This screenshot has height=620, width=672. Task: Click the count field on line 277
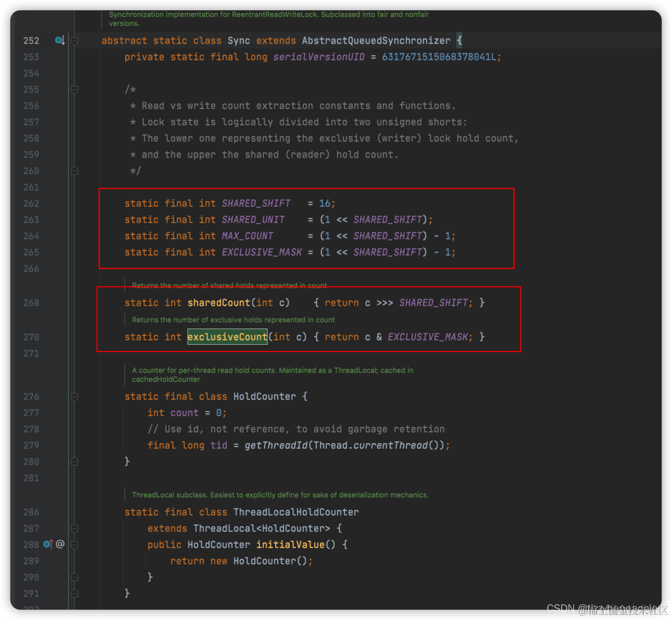[184, 413]
